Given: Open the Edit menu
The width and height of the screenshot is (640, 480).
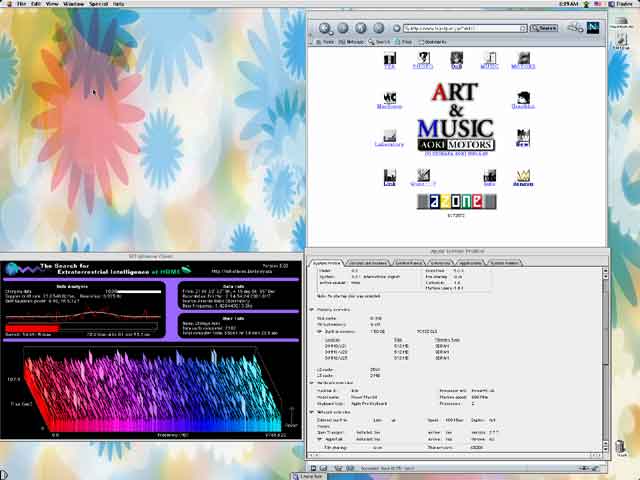Looking at the screenshot, I should [36, 4].
